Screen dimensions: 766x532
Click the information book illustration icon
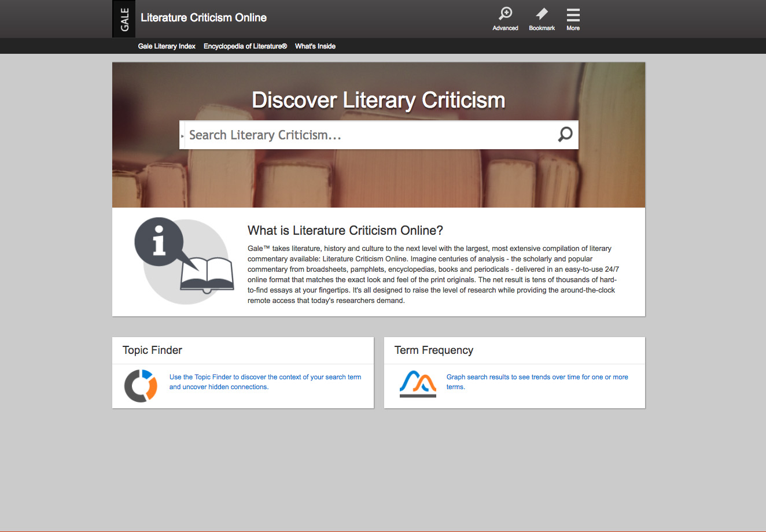184,261
